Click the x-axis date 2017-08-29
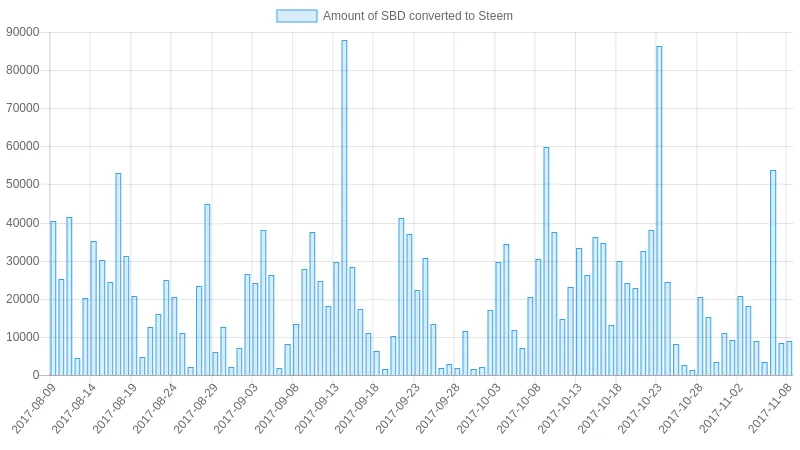The width and height of the screenshot is (800, 450). click(x=196, y=409)
